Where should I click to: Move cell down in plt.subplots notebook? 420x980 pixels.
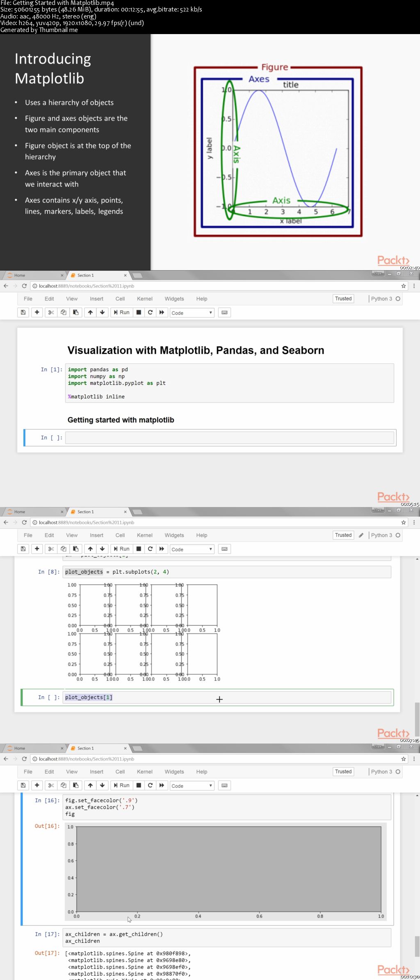[x=103, y=549]
